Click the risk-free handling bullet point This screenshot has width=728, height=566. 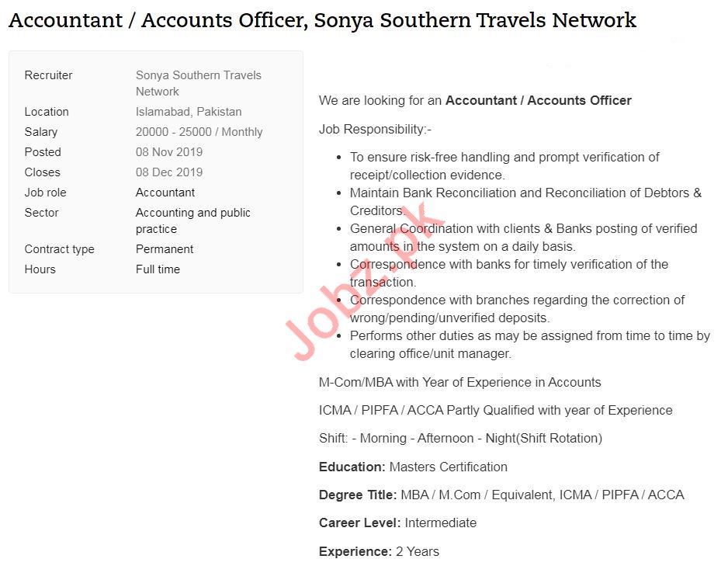(x=504, y=165)
